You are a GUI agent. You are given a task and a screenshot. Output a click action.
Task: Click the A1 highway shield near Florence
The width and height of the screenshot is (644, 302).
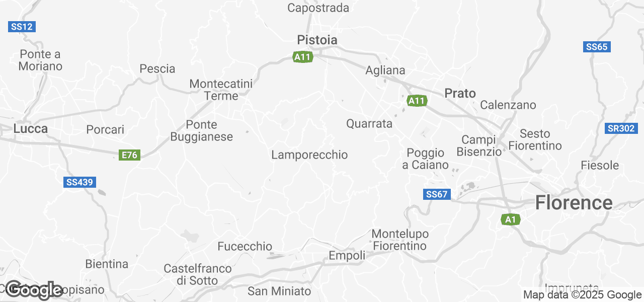510,219
